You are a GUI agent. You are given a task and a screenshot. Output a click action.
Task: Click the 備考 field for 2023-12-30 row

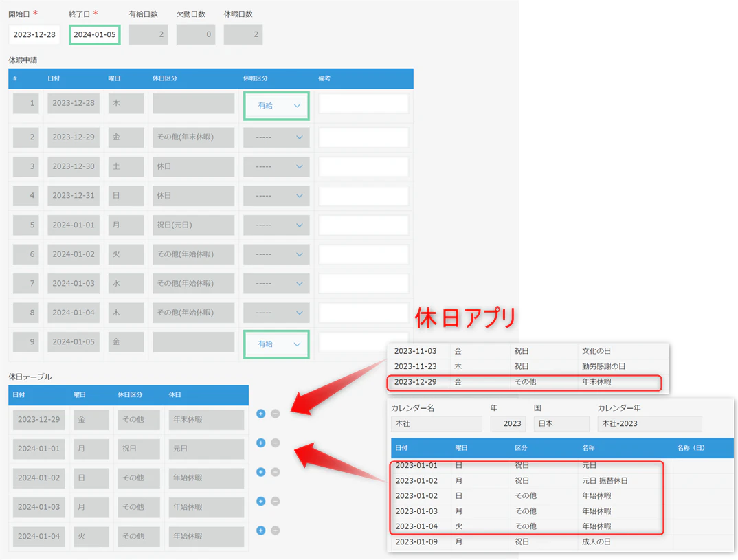(x=364, y=166)
